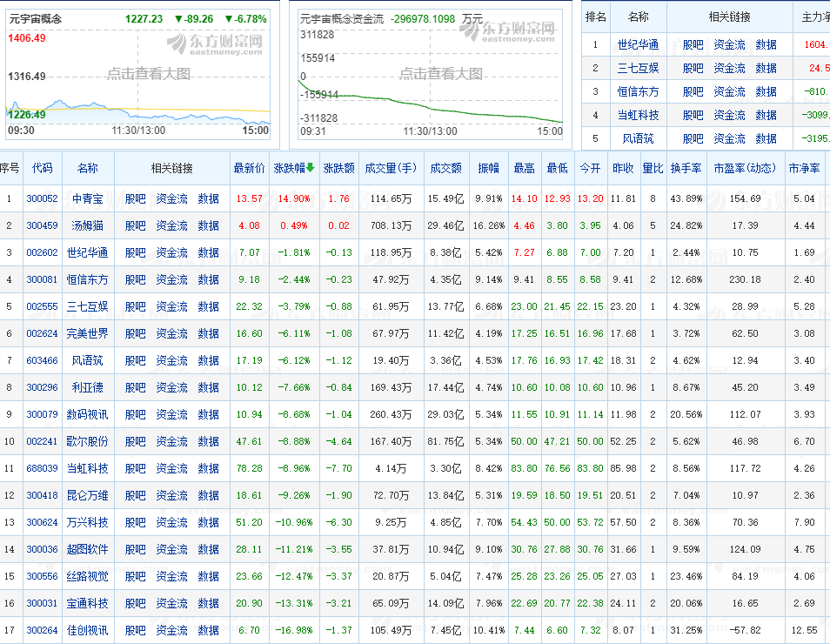830x644 pixels.
Task: Open 股吧 for ranking row 恒信东方
Action: [693, 91]
